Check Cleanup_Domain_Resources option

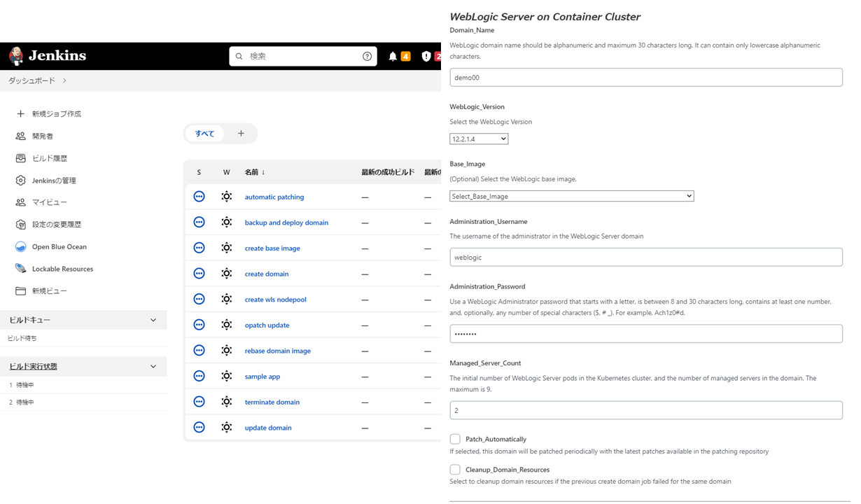point(455,469)
